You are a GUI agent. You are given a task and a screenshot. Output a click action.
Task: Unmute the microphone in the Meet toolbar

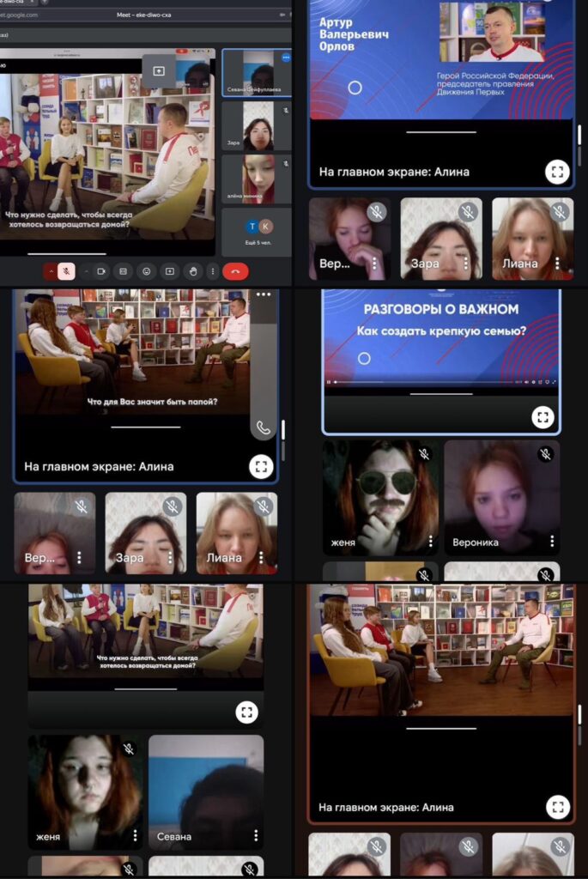point(67,271)
